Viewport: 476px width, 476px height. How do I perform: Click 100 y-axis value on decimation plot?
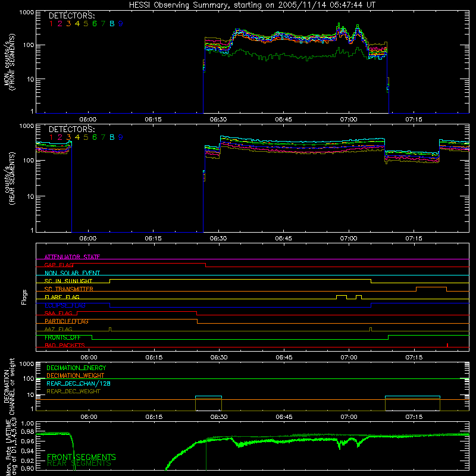click(29, 378)
